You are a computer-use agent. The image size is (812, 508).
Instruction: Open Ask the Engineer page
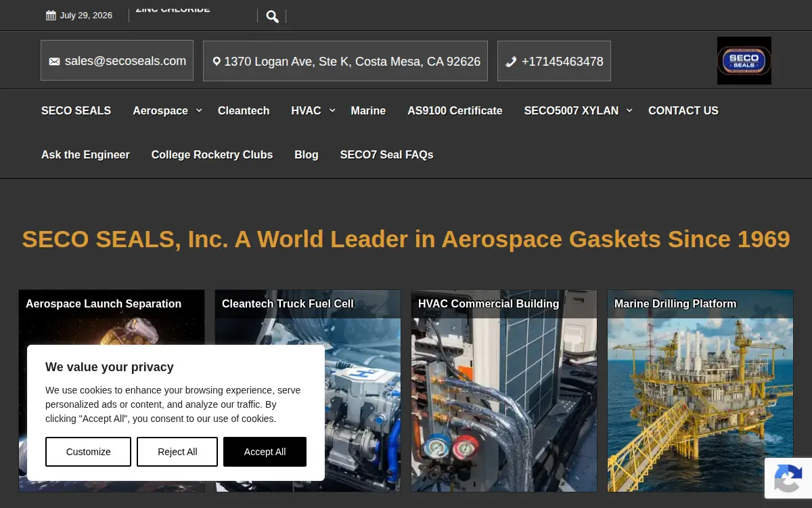click(85, 155)
